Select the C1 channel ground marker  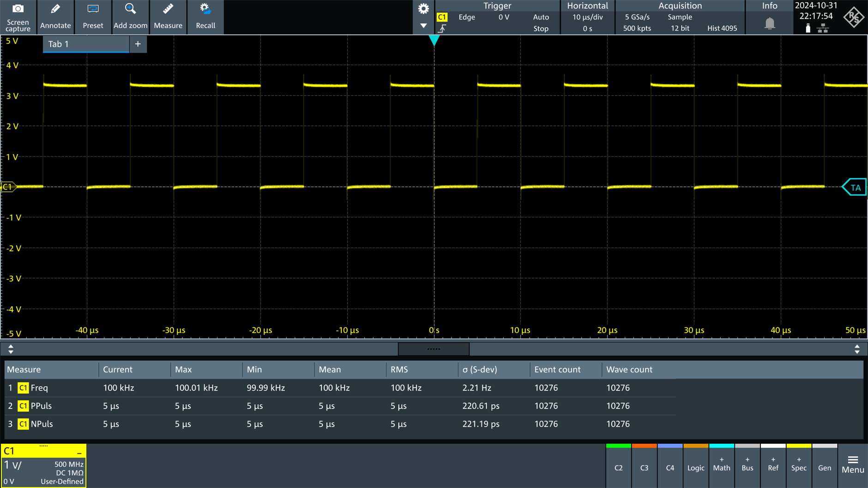coord(8,187)
